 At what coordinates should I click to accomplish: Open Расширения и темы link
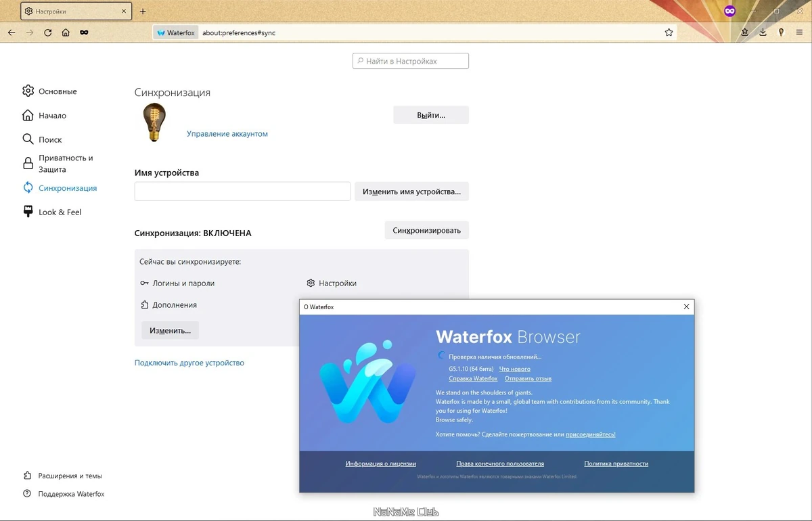tap(62, 476)
